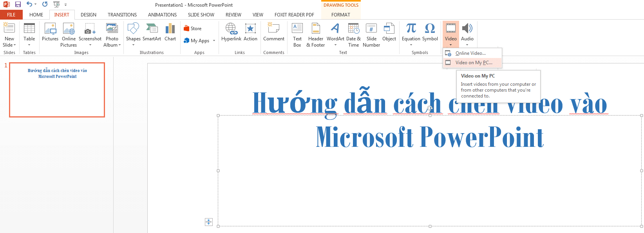Image resolution: width=644 pixels, height=233 pixels.
Task: Click Start From Beginning icon in quick access toolbar
Action: 56,4
